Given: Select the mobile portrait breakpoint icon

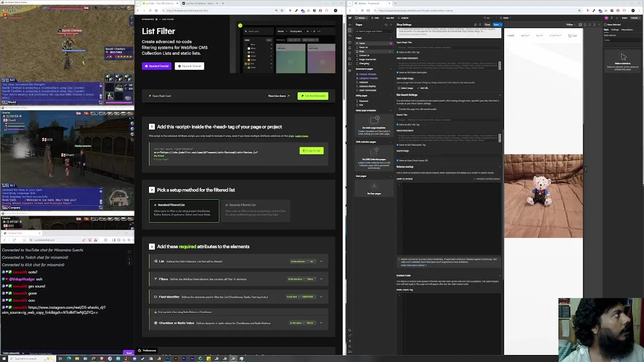Looking at the screenshot, I should [594, 25].
